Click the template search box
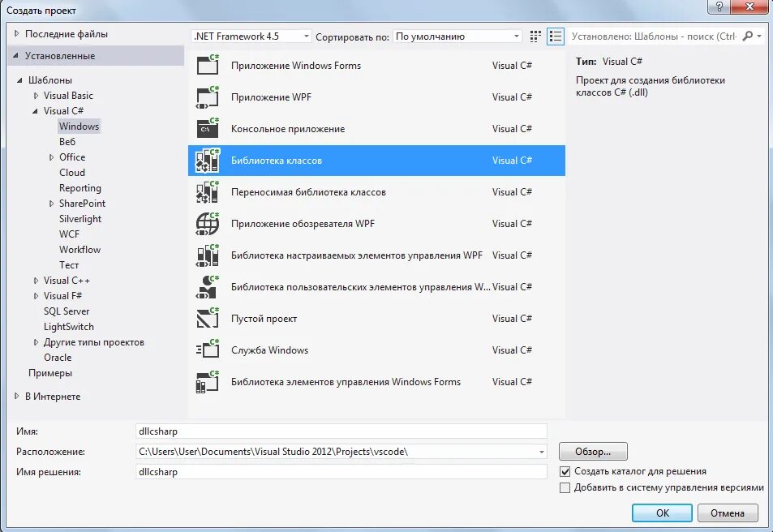 [x=654, y=36]
